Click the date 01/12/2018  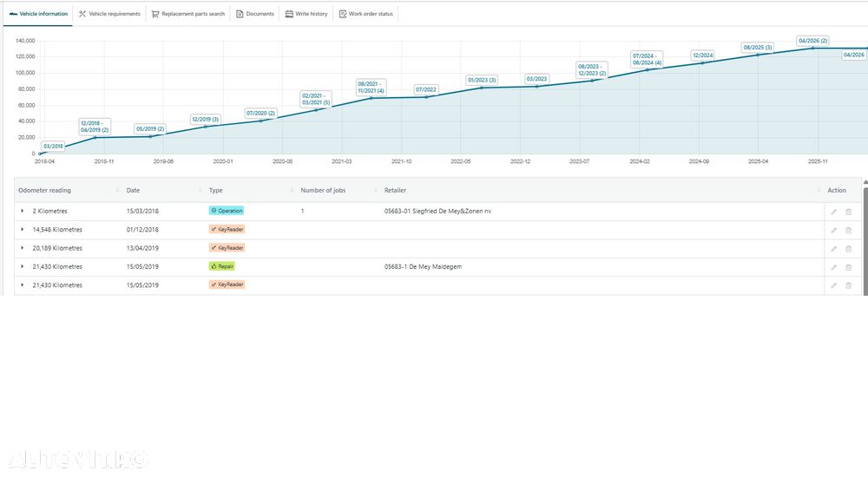(x=142, y=230)
